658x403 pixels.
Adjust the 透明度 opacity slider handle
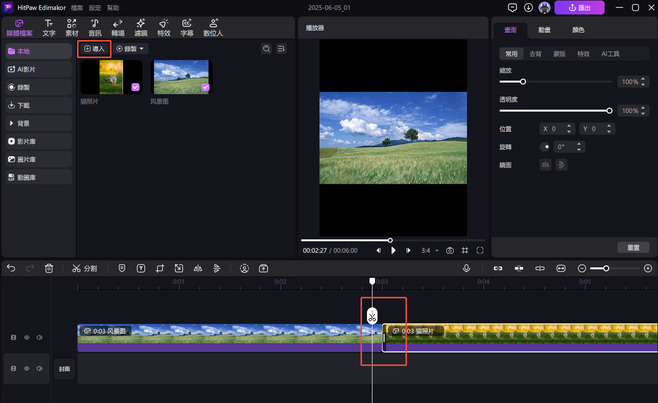(x=609, y=110)
